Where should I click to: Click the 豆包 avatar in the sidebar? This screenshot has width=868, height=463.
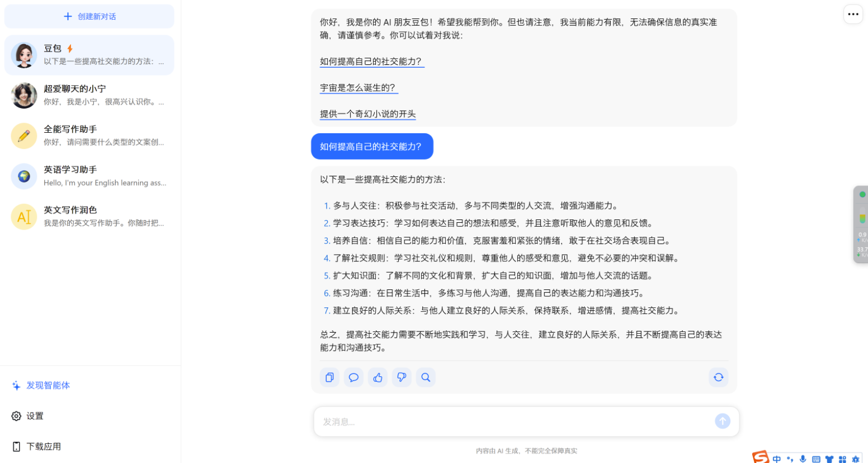[x=24, y=55]
